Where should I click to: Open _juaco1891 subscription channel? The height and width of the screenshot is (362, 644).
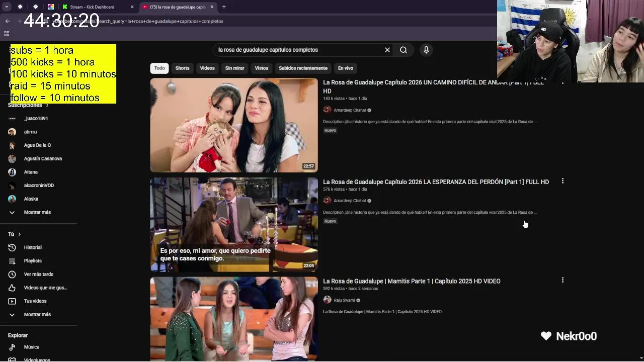coord(36,119)
